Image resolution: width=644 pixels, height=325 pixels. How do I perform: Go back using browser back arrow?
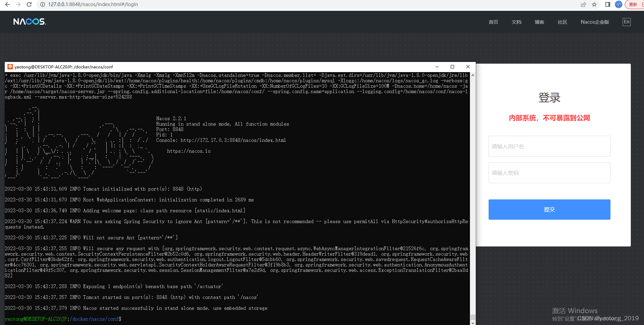[x=7, y=4]
